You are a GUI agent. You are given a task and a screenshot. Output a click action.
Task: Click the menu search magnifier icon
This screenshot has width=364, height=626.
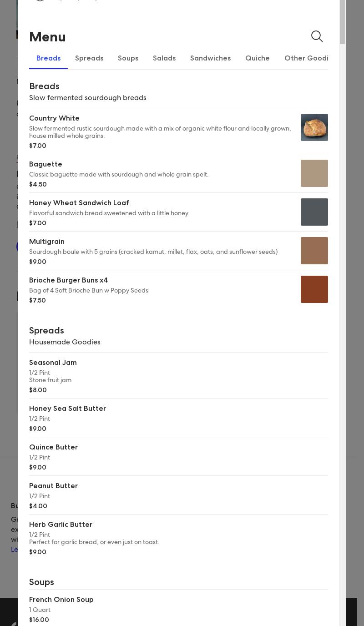click(317, 36)
